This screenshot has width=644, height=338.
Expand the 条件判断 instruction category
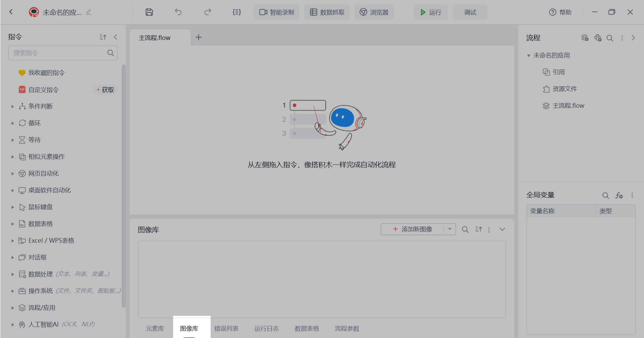(13, 106)
